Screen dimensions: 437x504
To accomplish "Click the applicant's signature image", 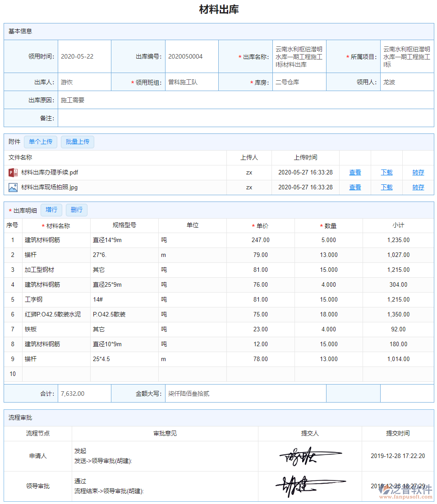I will point(310,456).
